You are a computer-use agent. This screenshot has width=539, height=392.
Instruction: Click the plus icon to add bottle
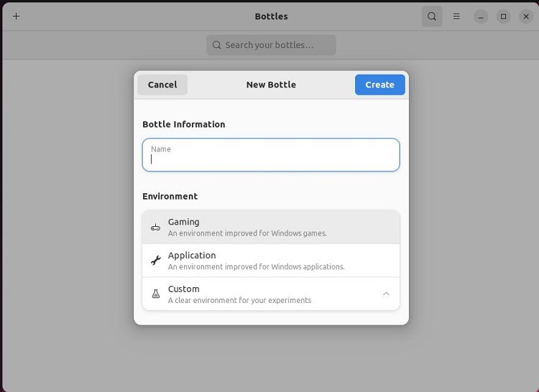(x=17, y=17)
